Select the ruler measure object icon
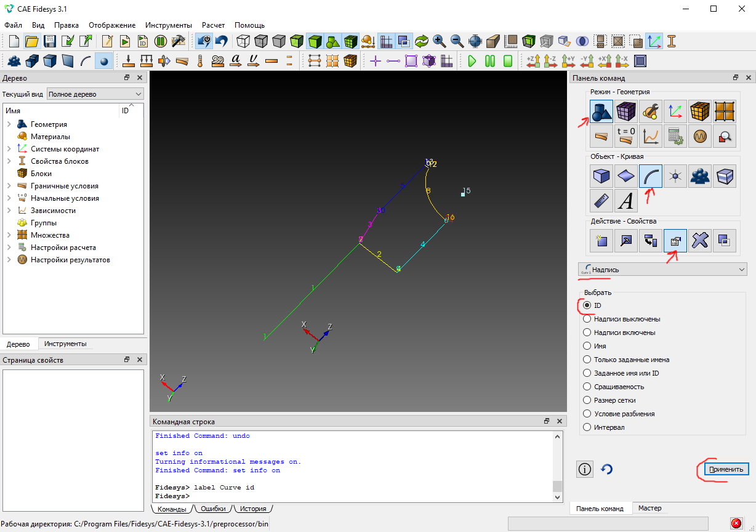 pos(601,200)
